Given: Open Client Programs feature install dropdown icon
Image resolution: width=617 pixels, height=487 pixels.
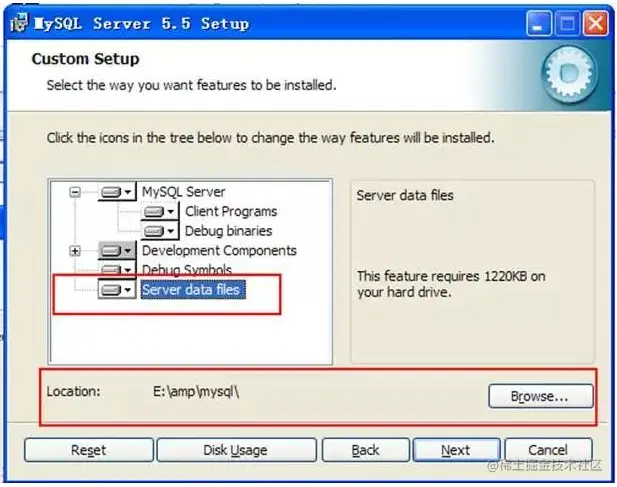Looking at the screenshot, I should point(160,212).
